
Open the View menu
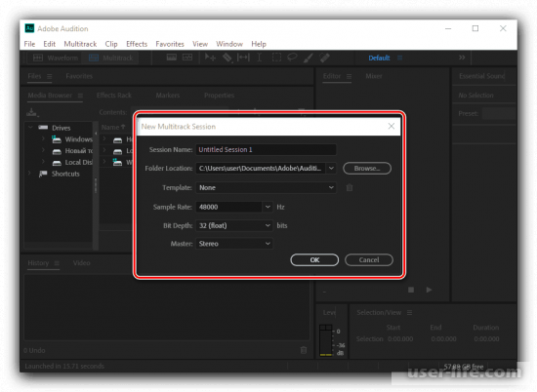[200, 44]
